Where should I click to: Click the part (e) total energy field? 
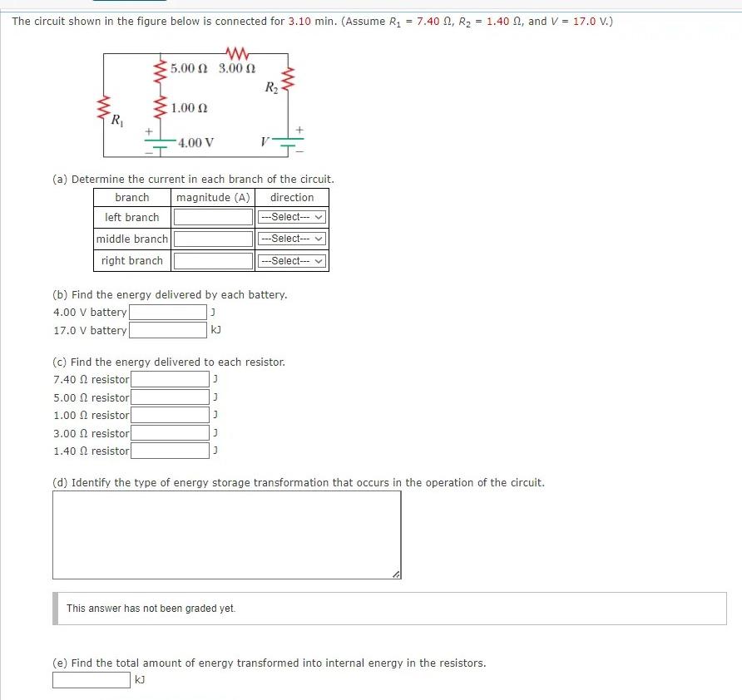click(x=92, y=680)
